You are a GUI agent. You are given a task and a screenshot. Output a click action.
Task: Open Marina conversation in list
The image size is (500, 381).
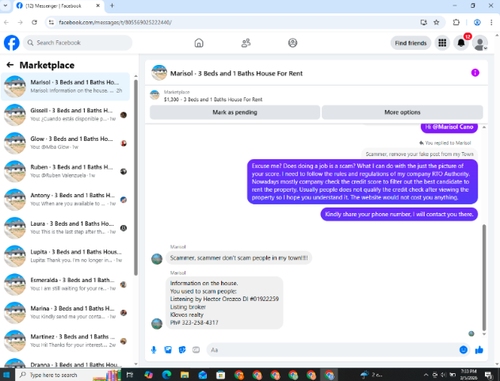(65, 313)
